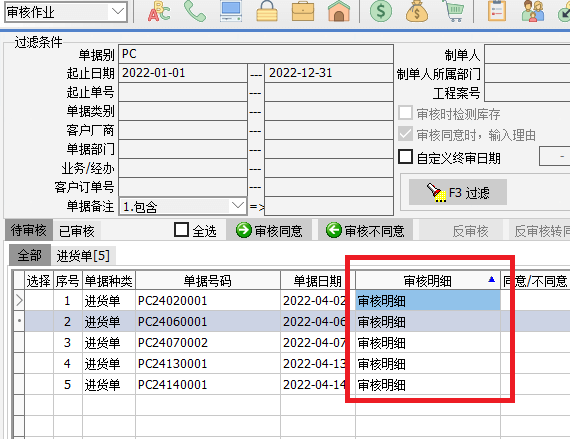The image size is (570, 439).
Task: Click the 起止日期 start date field
Action: coord(183,73)
